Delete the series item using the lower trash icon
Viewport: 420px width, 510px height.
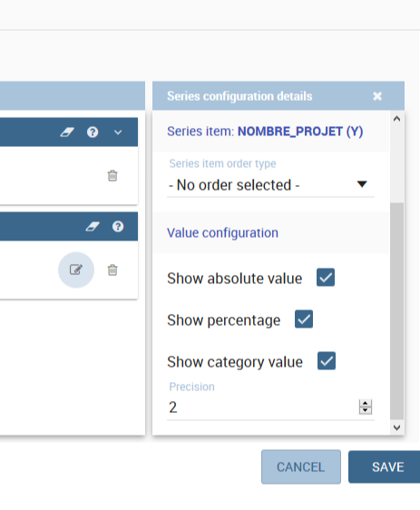click(x=112, y=270)
